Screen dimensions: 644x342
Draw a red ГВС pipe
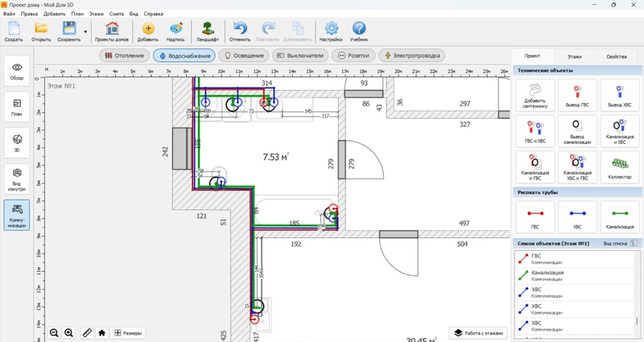pyautogui.click(x=535, y=216)
